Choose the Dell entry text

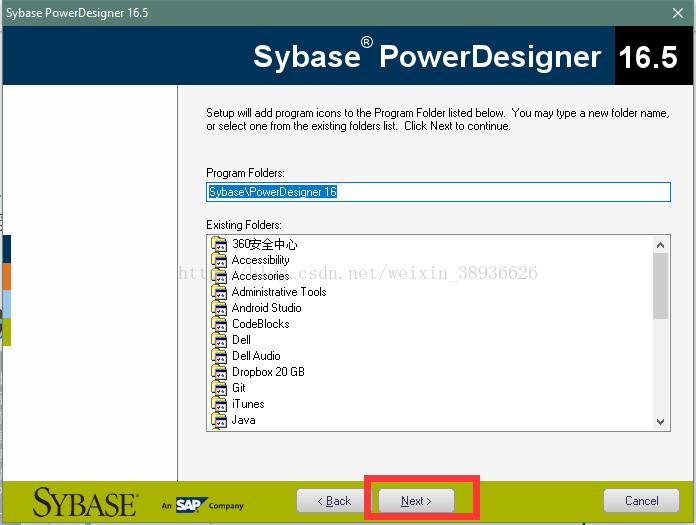[x=241, y=340]
